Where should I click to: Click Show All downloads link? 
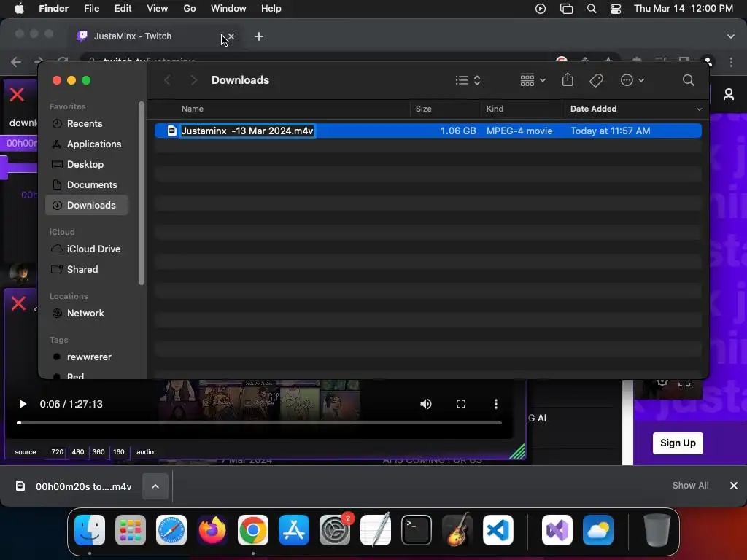pos(690,485)
